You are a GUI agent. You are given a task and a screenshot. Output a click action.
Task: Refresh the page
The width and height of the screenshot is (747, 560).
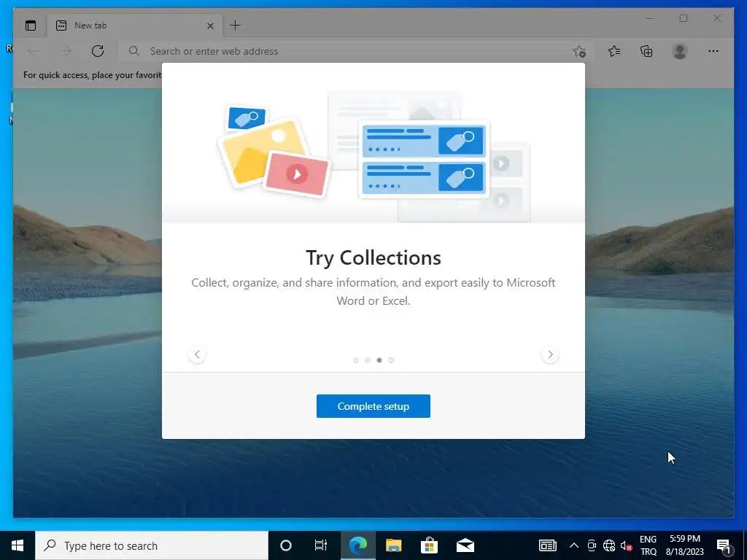pos(98,51)
